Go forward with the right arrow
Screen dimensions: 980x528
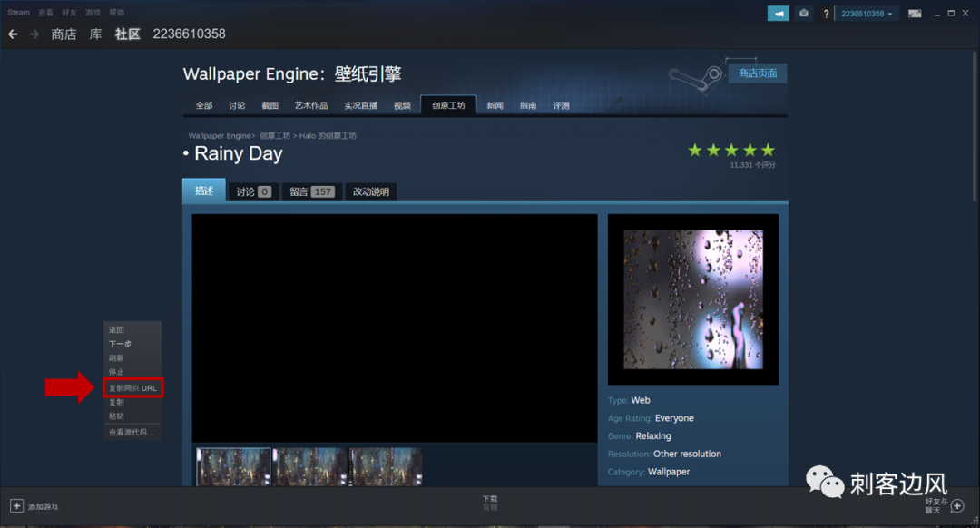34,34
